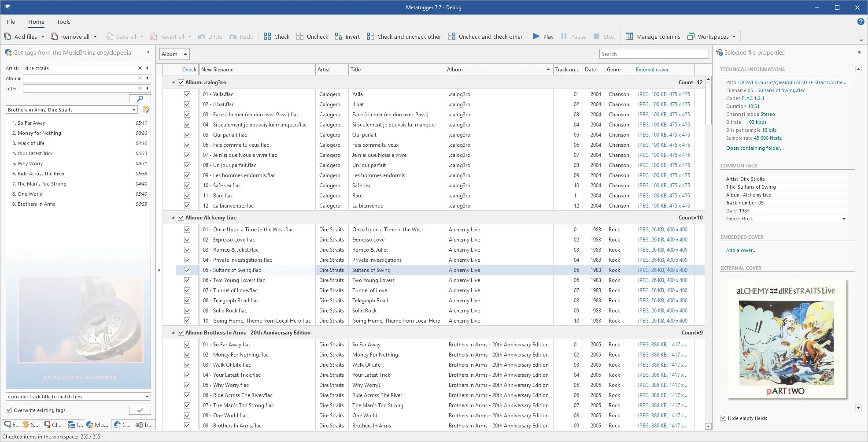Click the Save all toolbar icon
Viewport: 868px width, 442px height.
click(x=110, y=37)
